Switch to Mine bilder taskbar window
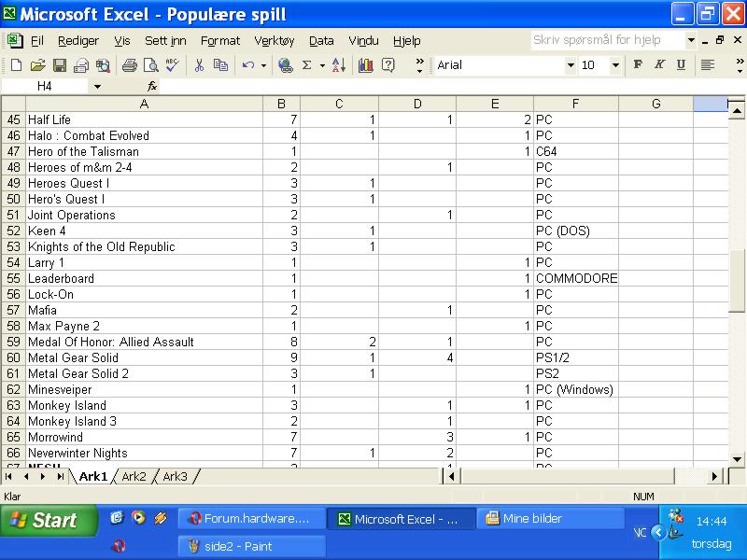This screenshot has width=747, height=560. point(550,519)
